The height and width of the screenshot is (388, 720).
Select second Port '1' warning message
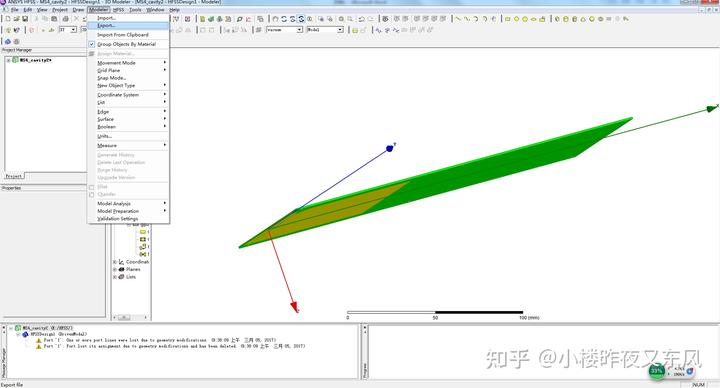click(x=174, y=346)
